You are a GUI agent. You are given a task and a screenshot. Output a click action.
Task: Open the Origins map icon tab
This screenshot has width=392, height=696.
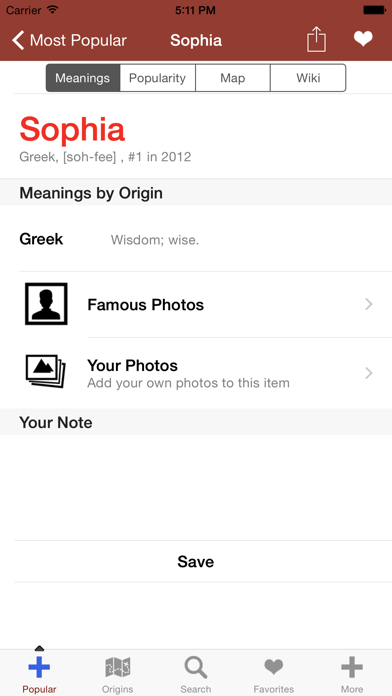click(x=118, y=673)
